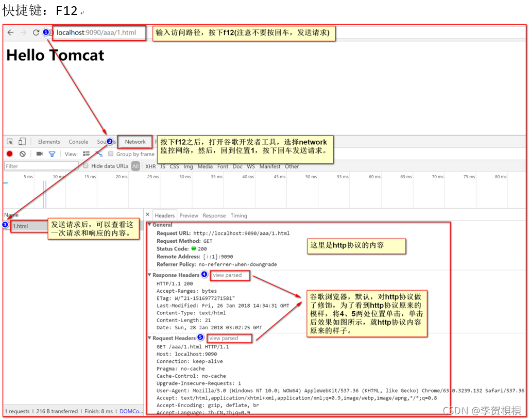The width and height of the screenshot is (529, 420).
Task: Click the 50 ms mark on timeline
Action: click(x=311, y=177)
